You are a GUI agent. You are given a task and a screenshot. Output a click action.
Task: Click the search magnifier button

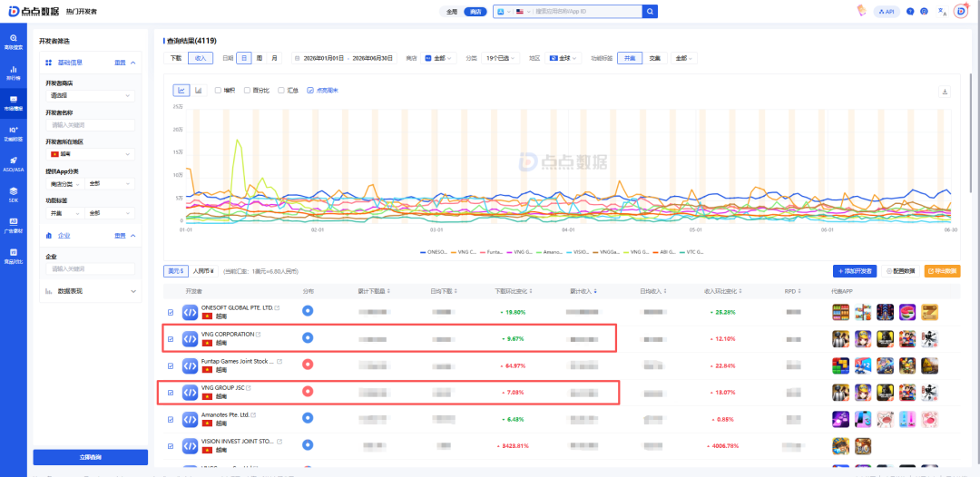650,11
